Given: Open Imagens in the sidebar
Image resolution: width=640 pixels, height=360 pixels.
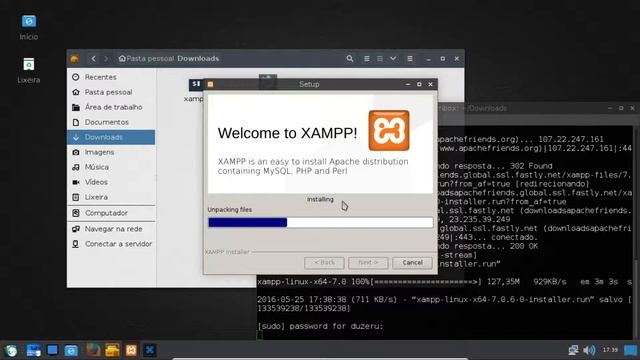Looking at the screenshot, I should coord(111,152).
